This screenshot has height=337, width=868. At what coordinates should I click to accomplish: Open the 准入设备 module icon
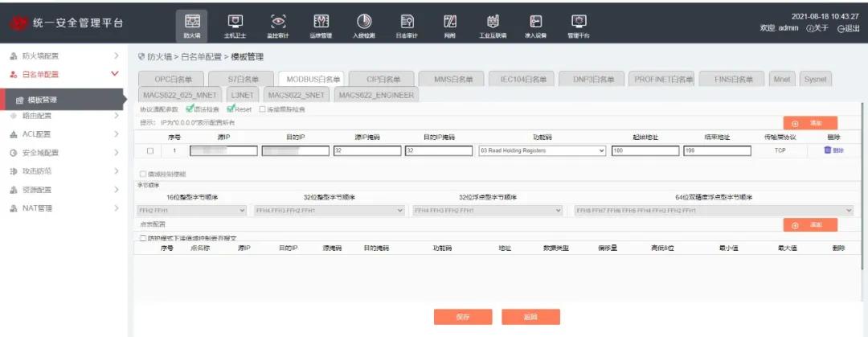tap(536, 22)
